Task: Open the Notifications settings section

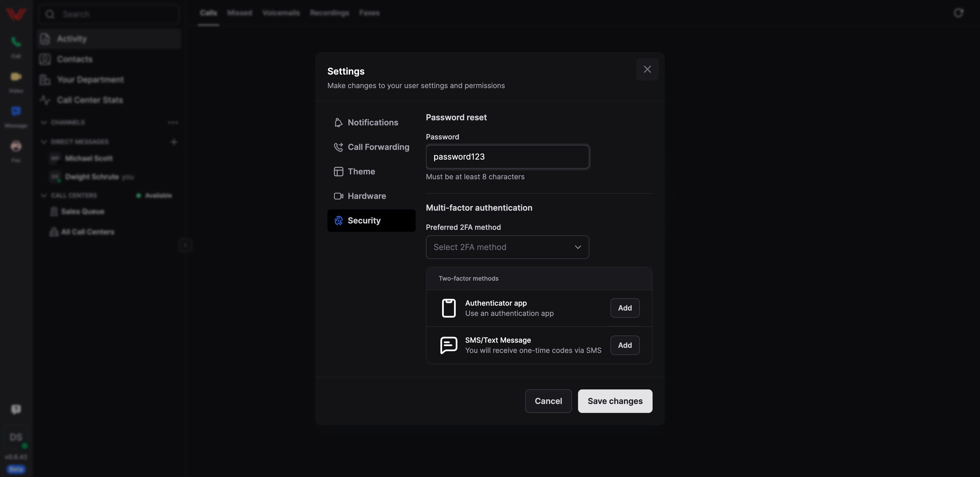Action: (371, 123)
